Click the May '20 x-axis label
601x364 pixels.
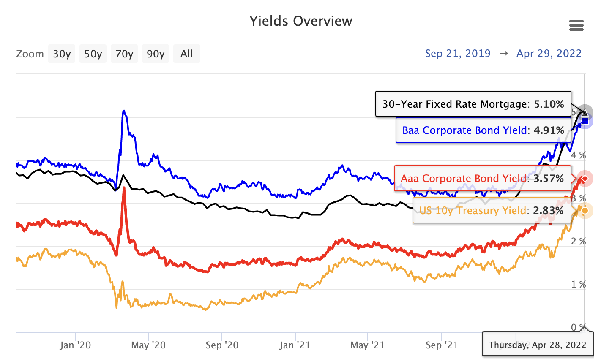[148, 345]
